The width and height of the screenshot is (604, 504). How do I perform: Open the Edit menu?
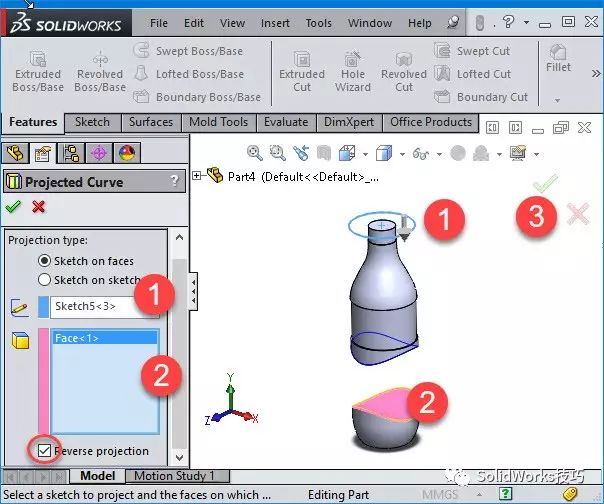pos(194,23)
